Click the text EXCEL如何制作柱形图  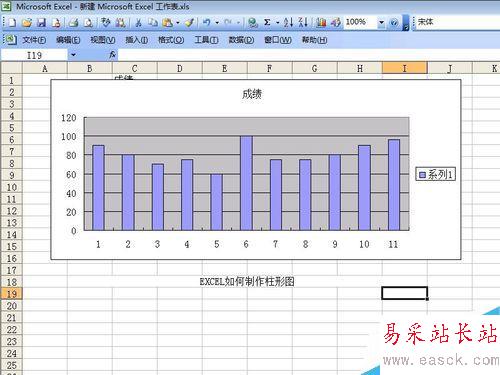pos(247,282)
